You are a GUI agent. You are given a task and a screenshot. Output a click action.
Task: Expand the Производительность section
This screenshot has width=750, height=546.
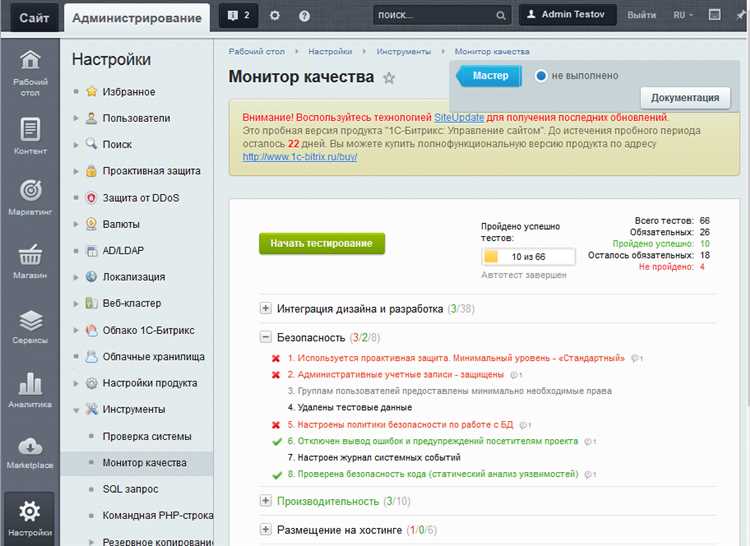pos(265,501)
